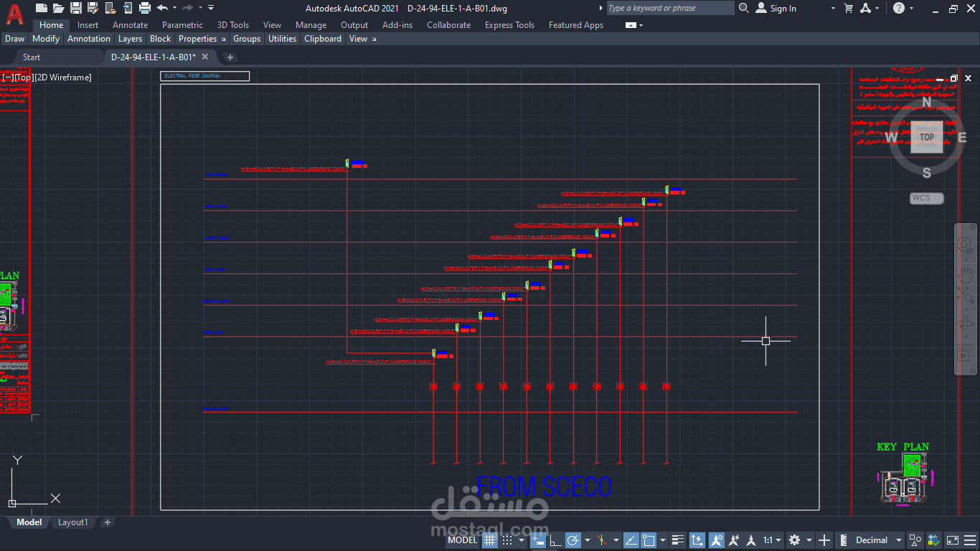Open the Autodesk App Store cart icon
The width and height of the screenshot is (980, 551).
[849, 8]
